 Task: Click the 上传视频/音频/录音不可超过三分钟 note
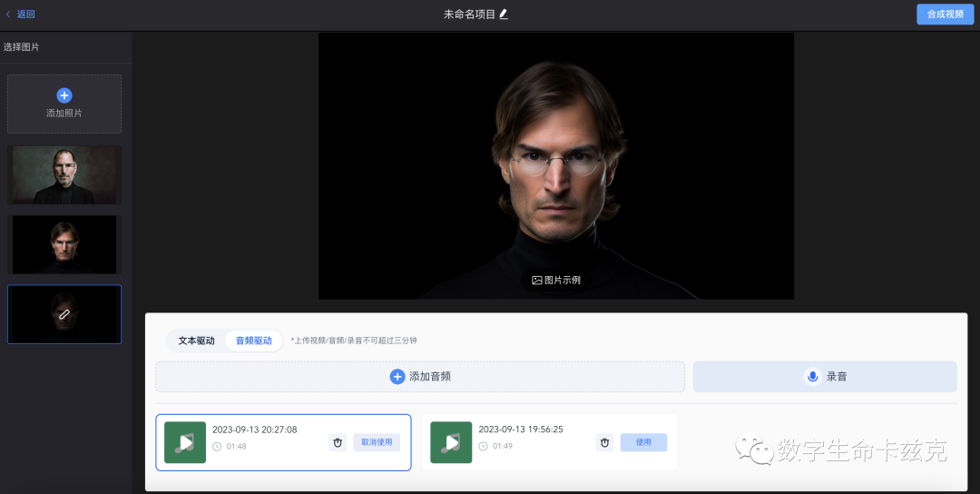(354, 341)
